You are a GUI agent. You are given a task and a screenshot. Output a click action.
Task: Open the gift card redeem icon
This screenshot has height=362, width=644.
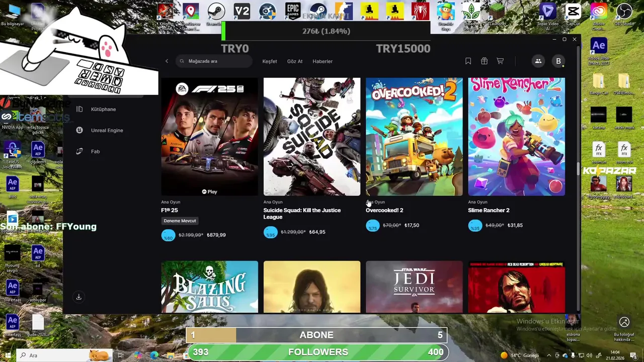click(x=484, y=61)
